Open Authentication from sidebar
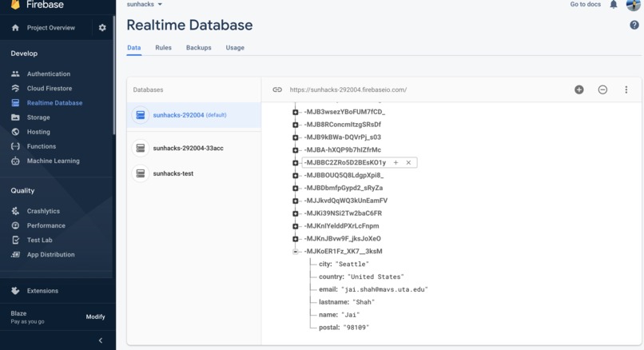644x350 pixels. pos(49,74)
